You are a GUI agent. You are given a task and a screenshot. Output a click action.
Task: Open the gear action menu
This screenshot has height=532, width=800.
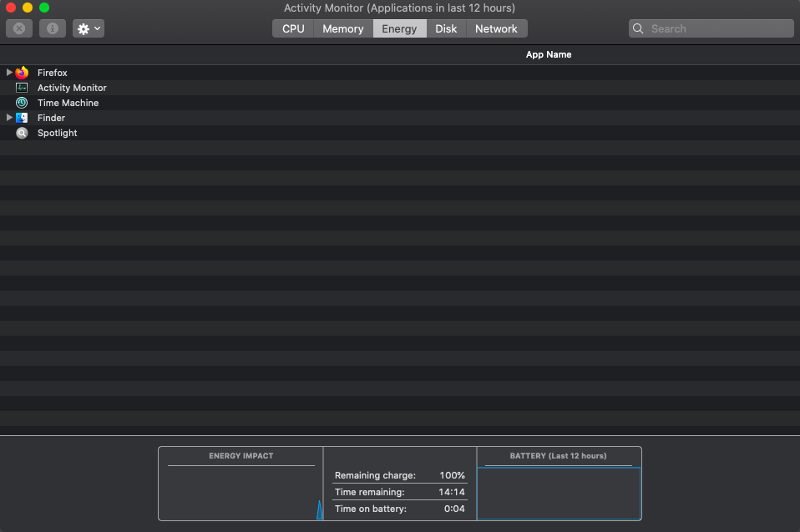[x=89, y=28]
